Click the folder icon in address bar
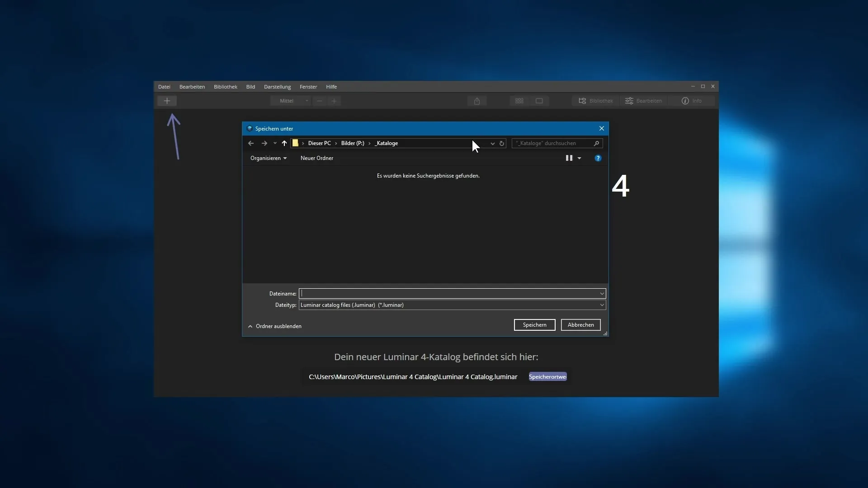The image size is (868, 488). [296, 143]
